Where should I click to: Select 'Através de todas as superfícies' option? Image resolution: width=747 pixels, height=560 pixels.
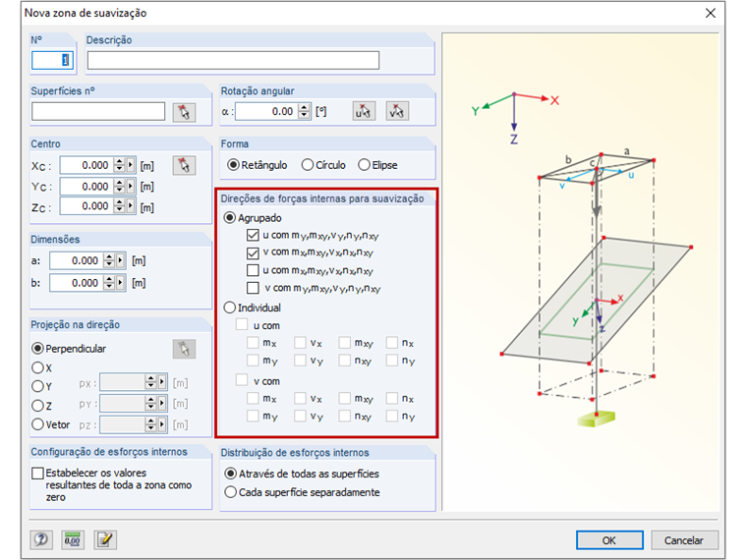[x=302, y=474]
